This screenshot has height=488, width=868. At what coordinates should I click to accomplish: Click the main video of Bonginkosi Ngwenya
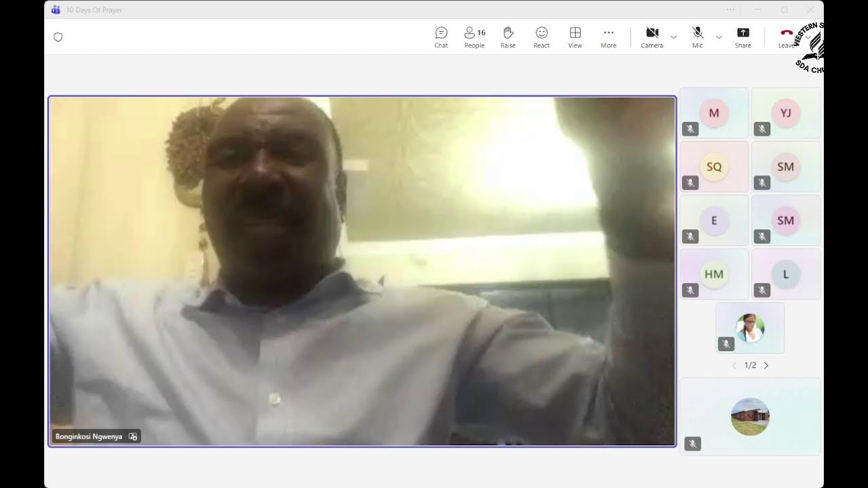coord(362,271)
